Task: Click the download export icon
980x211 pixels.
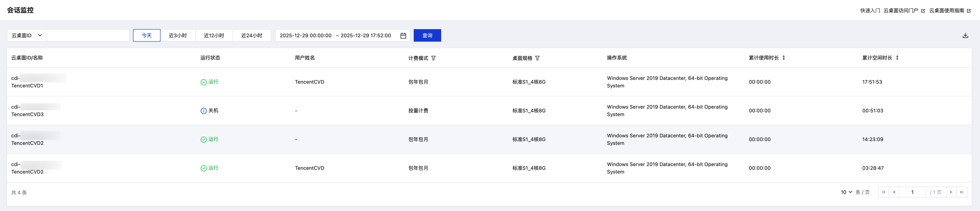Action: coord(965,35)
